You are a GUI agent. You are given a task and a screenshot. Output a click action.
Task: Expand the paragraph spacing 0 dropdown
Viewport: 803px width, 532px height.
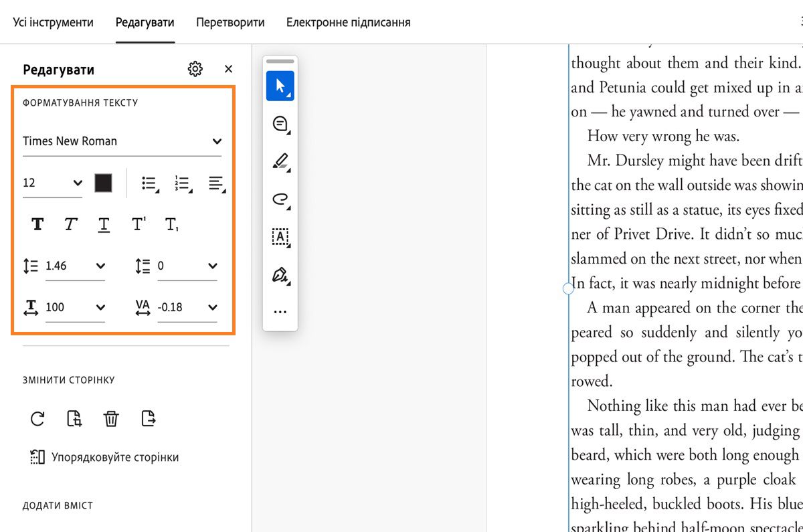(212, 266)
